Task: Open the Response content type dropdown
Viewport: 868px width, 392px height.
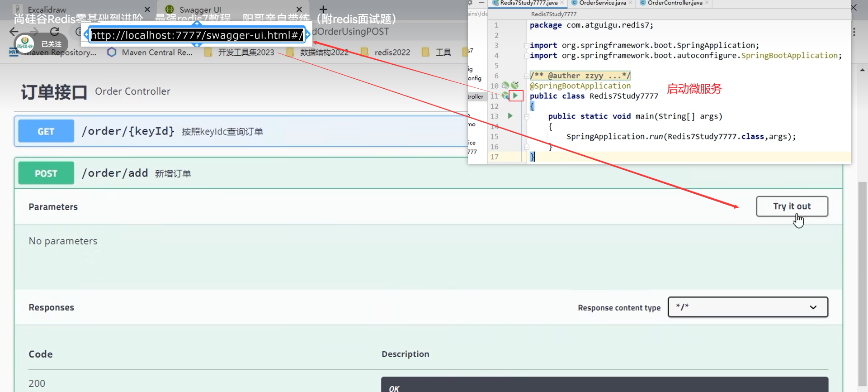Action: click(748, 307)
